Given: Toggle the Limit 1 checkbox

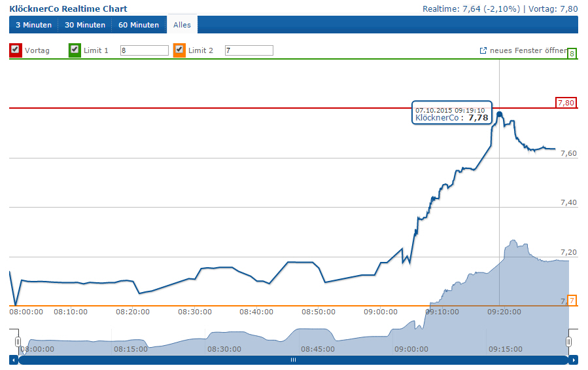Looking at the screenshot, I should [x=75, y=50].
